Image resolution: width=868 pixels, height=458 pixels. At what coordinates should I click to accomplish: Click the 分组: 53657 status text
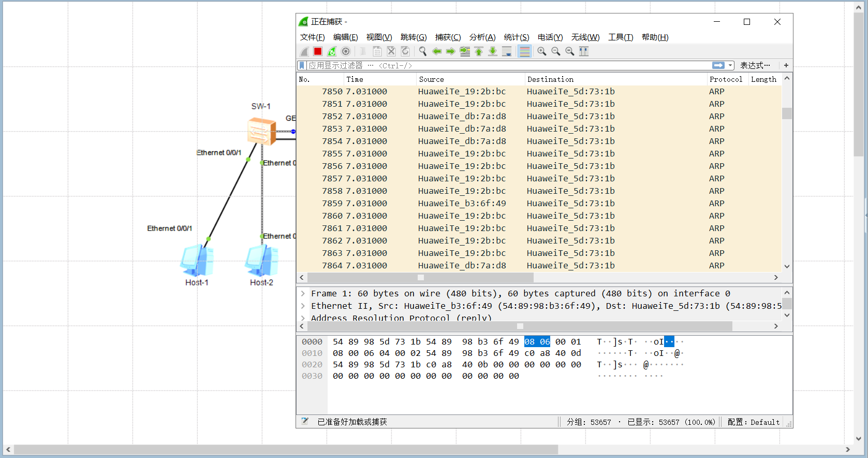(589, 422)
